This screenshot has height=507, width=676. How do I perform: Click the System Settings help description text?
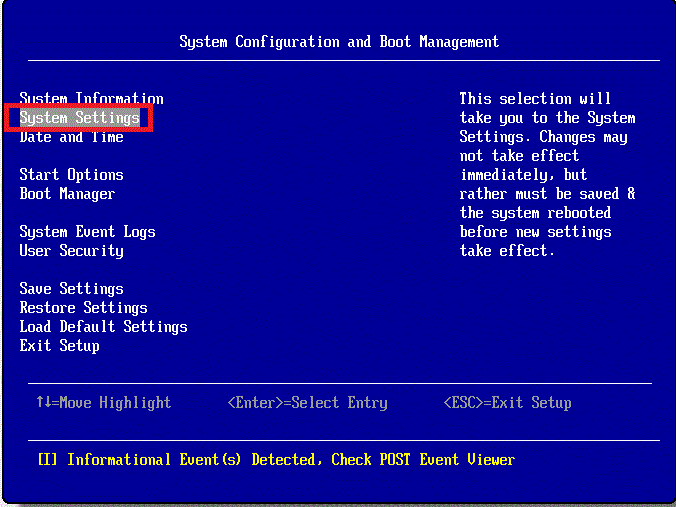click(x=548, y=175)
